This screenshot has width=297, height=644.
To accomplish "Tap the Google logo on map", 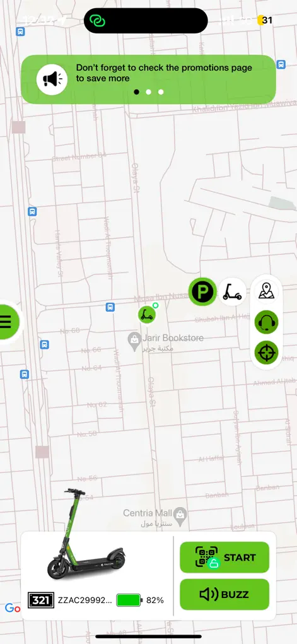I will pyautogui.click(x=13, y=608).
